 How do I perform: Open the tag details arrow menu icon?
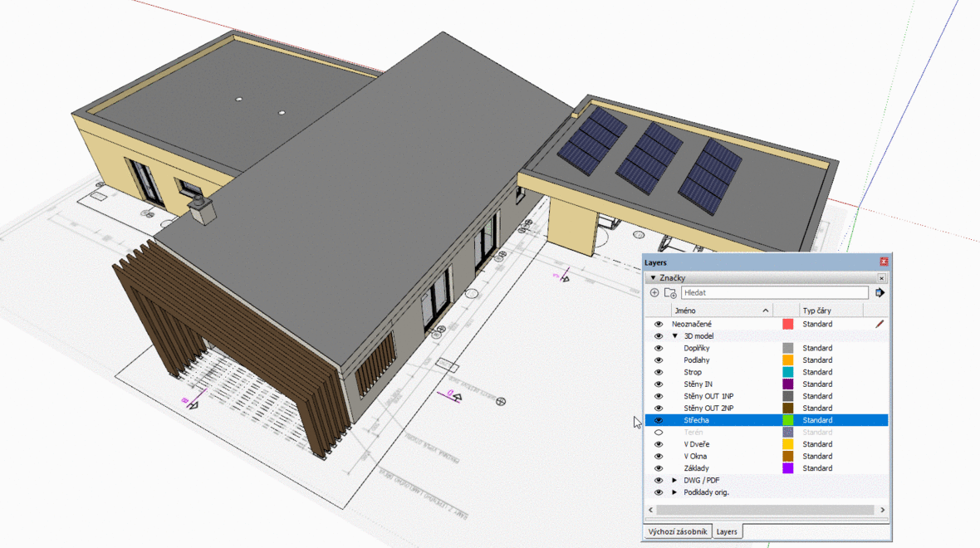[x=880, y=292]
